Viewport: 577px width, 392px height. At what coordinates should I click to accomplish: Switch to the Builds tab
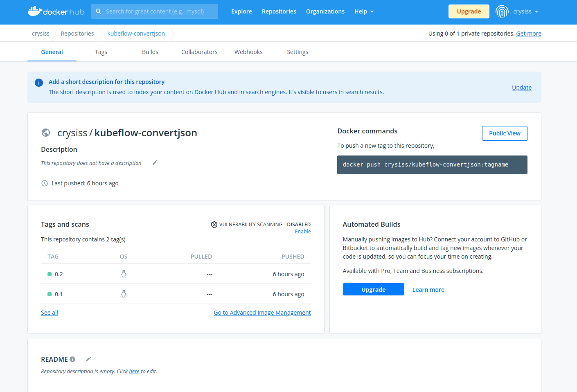pyautogui.click(x=150, y=52)
